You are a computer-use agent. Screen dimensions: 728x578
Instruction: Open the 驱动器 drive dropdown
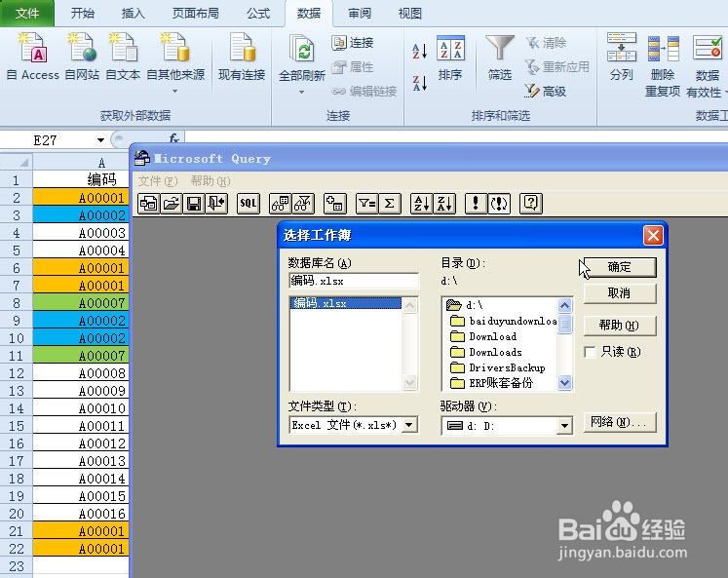564,426
